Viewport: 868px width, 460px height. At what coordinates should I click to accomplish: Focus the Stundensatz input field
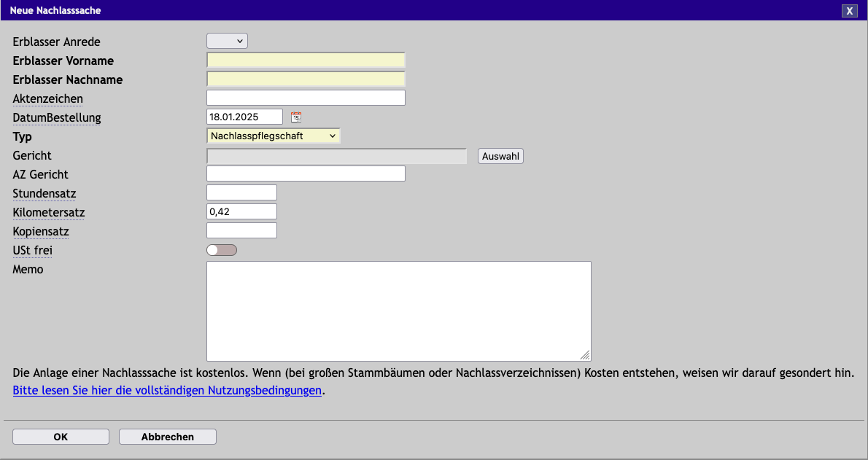pyautogui.click(x=241, y=192)
